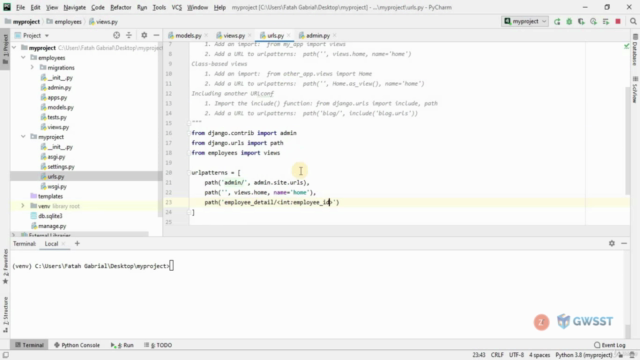This screenshot has width=640, height=360.
Task: Click the editor vertical scrollbar
Action: pyautogui.click(x=627, y=141)
